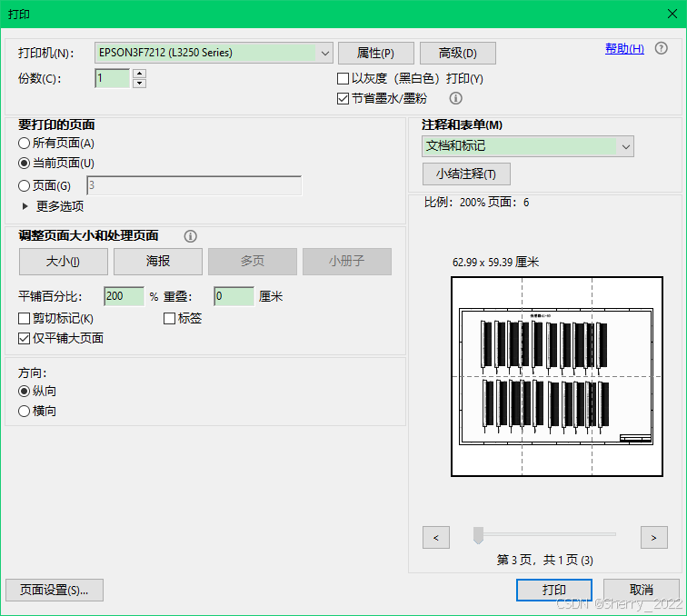Screen dimensions: 687x616
Task: Open printer 属性(P) button
Action: click(x=376, y=53)
